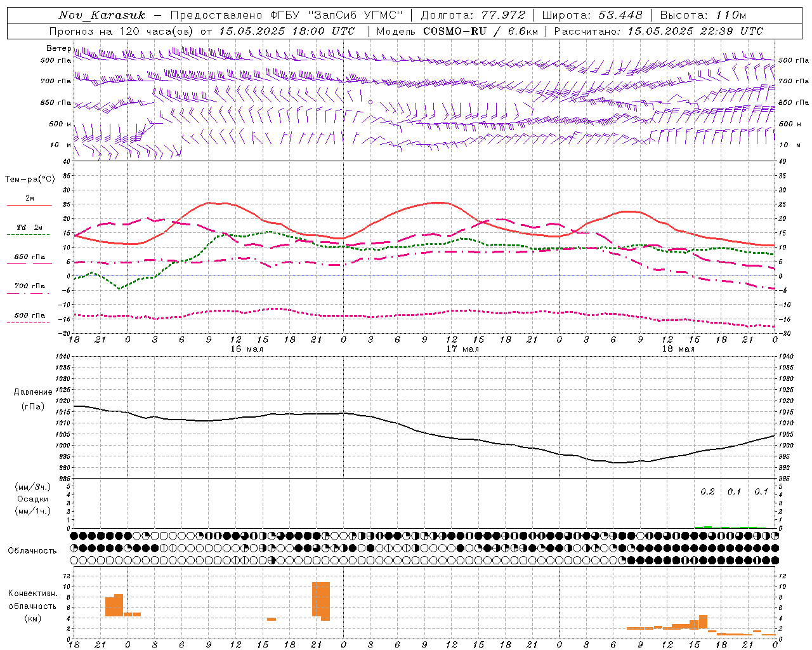Image resolution: width=812 pixels, height=650 pixels.
Task: Click the "(мм/3ч.)" precipitation unit label
Action: tap(33, 487)
